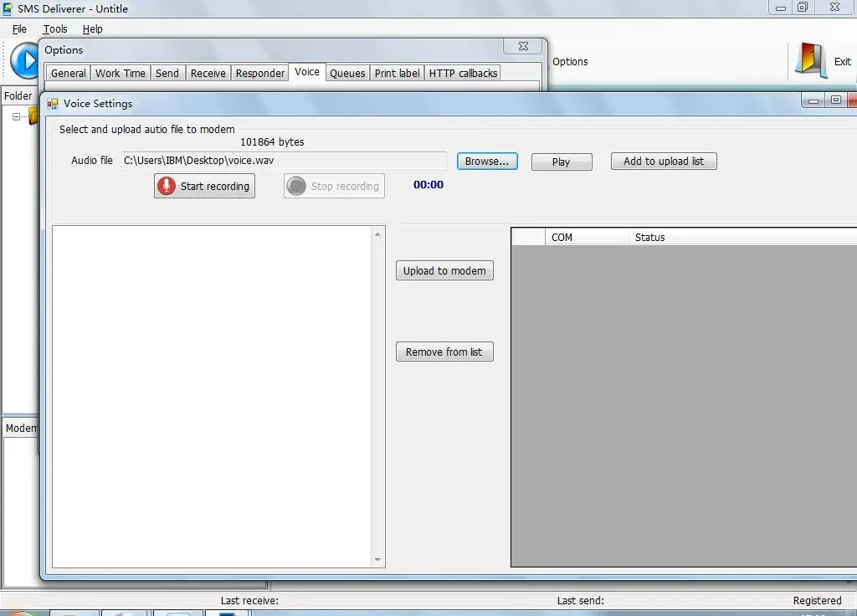
Task: Switch to the General tab in Options
Action: [x=69, y=74]
